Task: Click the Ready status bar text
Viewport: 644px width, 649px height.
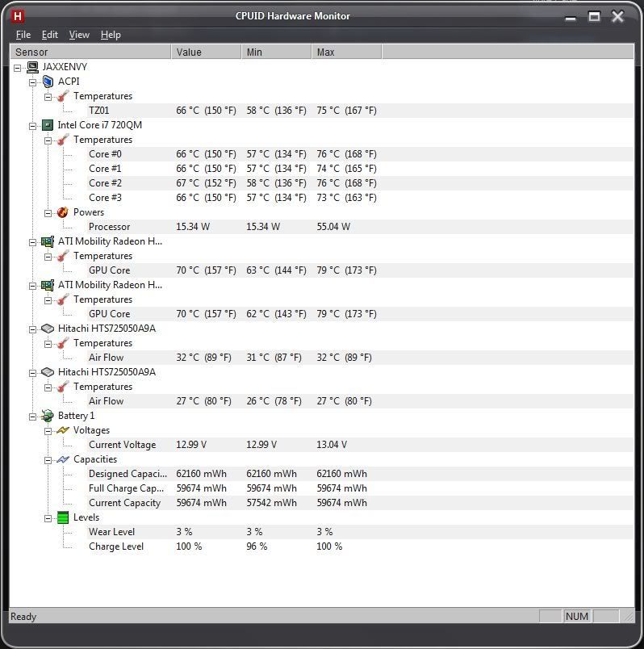Action: tap(23, 617)
